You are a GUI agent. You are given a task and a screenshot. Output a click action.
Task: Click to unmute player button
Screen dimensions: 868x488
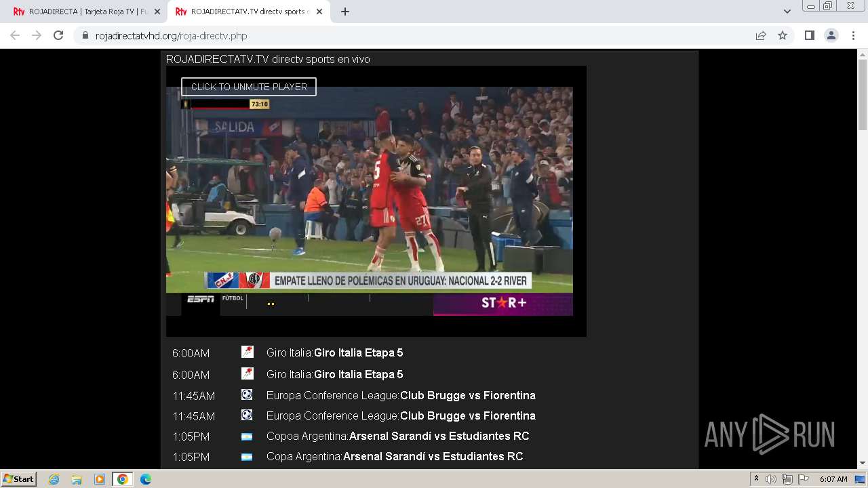(x=249, y=87)
